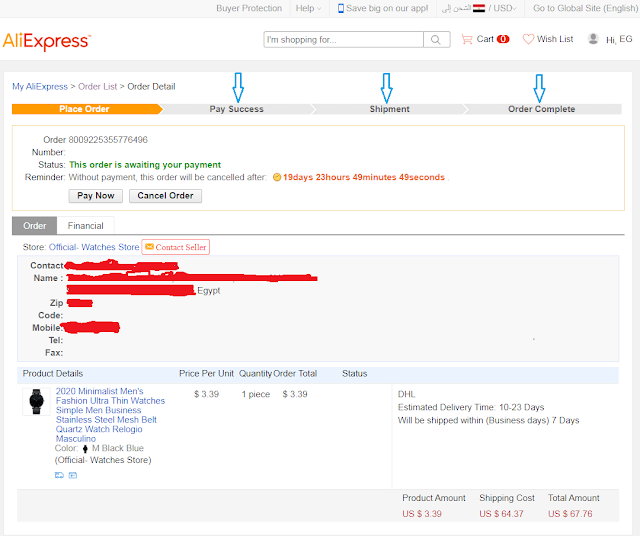Click the user profile avatar icon
The width and height of the screenshot is (640, 536).
(x=593, y=39)
